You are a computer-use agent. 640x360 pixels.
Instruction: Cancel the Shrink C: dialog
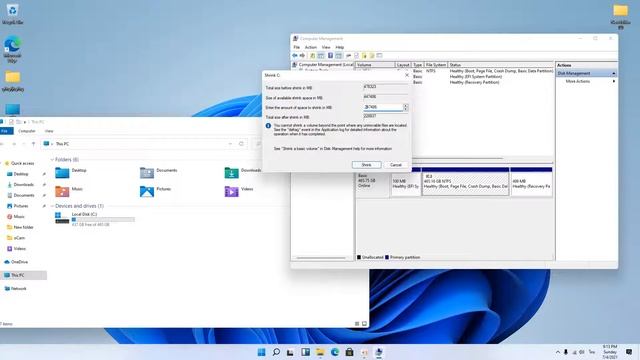pyautogui.click(x=396, y=165)
